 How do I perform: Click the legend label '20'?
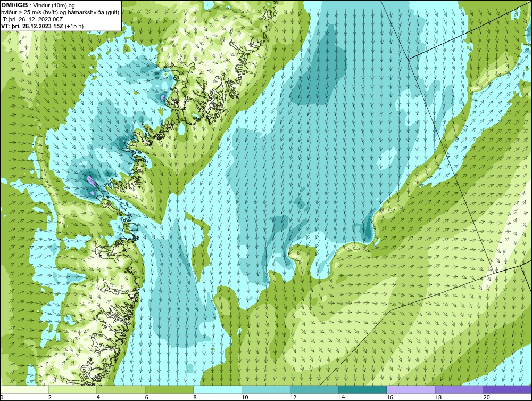[x=487, y=397]
